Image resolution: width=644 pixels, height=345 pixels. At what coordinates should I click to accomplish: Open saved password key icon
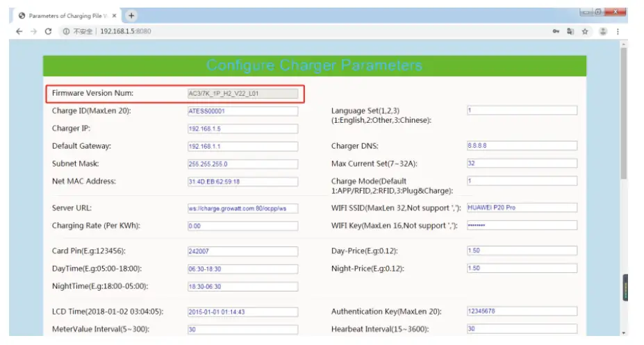pos(556,31)
